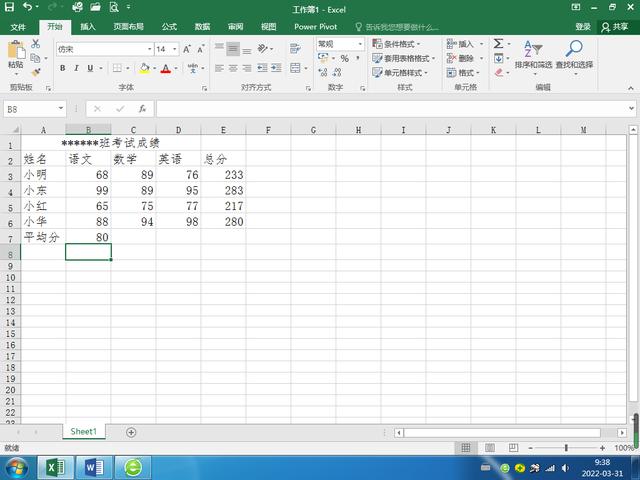The width and height of the screenshot is (640, 480).
Task: Save the workbook with the save icon
Action: (x=9, y=7)
